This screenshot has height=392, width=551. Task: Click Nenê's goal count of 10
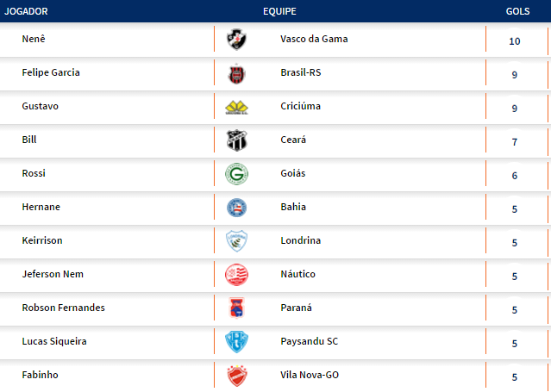pos(515,41)
